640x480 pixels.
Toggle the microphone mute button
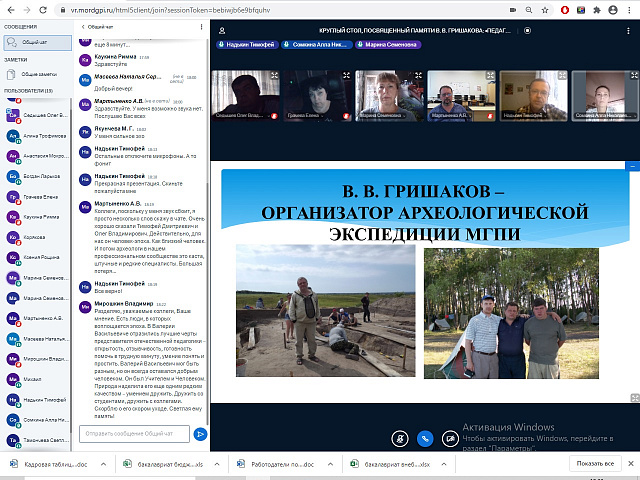(x=400, y=439)
